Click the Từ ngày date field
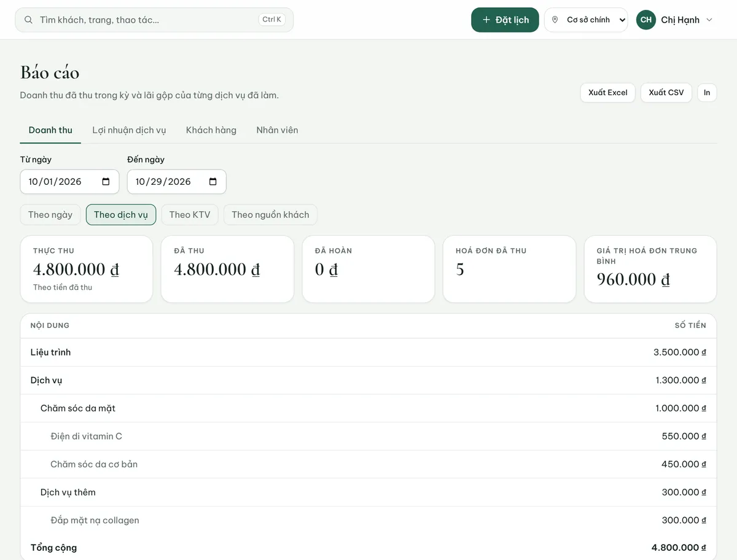Screen dimensions: 737x560 coord(69,182)
